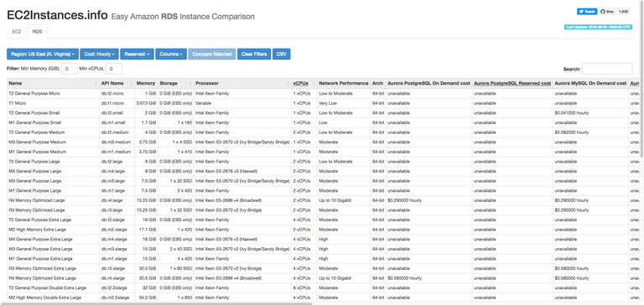Open the Region: US East dropdown
This screenshot has height=305, width=644.
coord(42,54)
